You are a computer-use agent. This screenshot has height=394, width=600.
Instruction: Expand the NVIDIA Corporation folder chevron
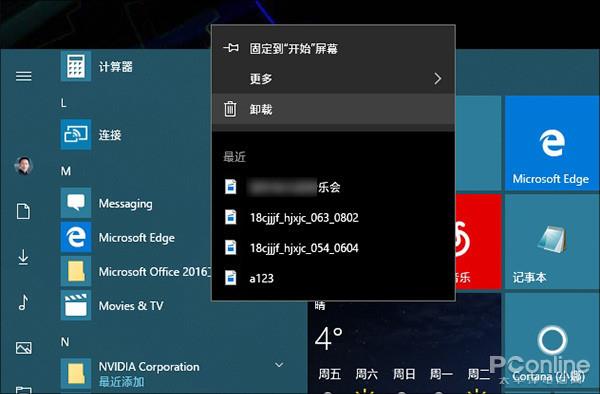click(279, 365)
